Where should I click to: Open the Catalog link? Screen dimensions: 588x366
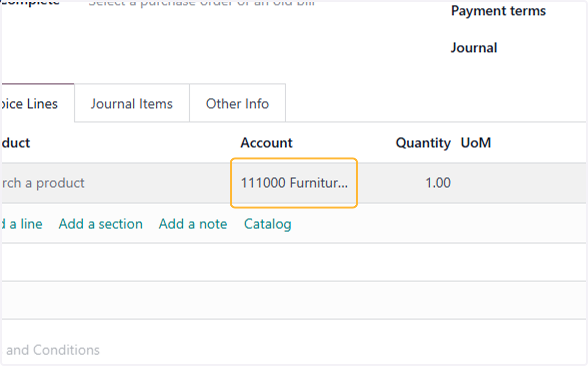click(268, 224)
